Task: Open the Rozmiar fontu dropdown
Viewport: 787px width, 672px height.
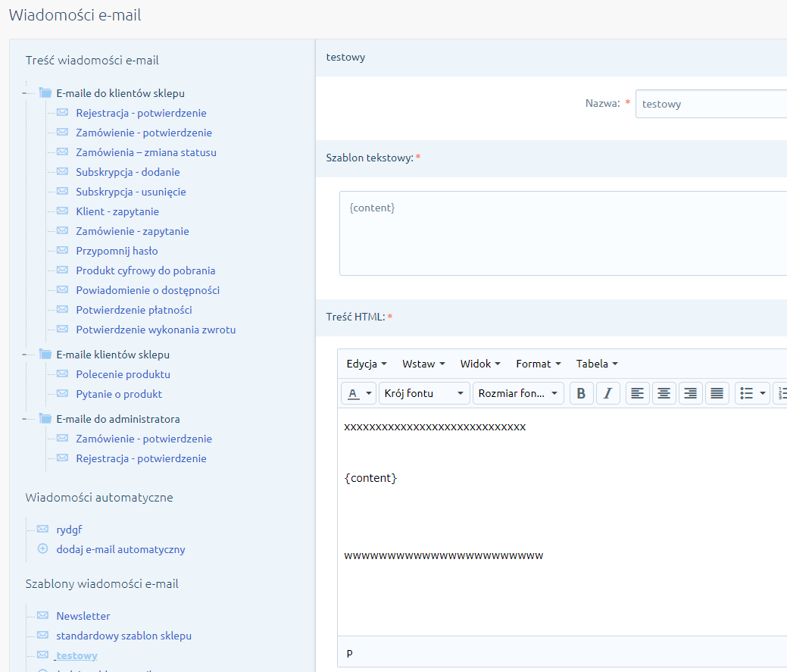Action: (x=518, y=393)
